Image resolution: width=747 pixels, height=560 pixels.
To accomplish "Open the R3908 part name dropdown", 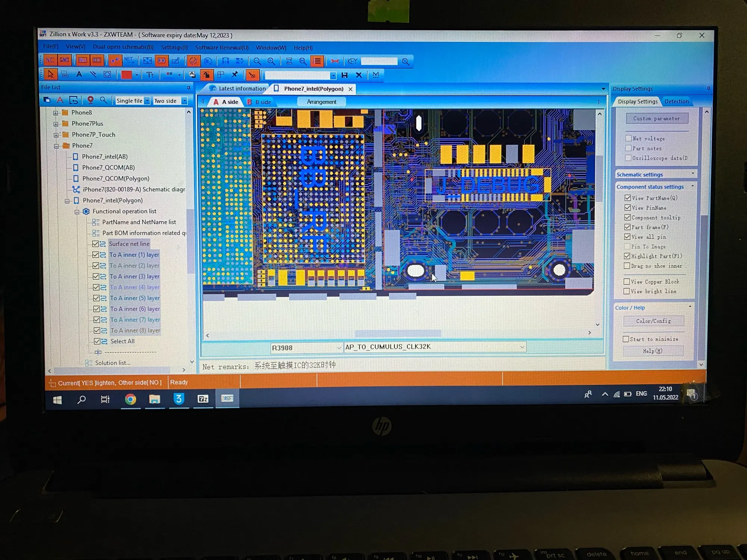I will pos(339,348).
